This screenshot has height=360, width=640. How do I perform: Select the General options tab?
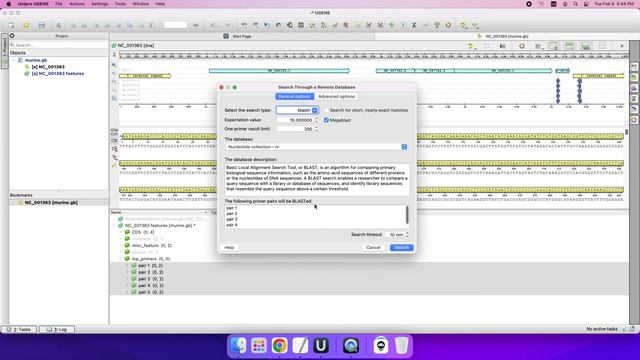(x=294, y=97)
